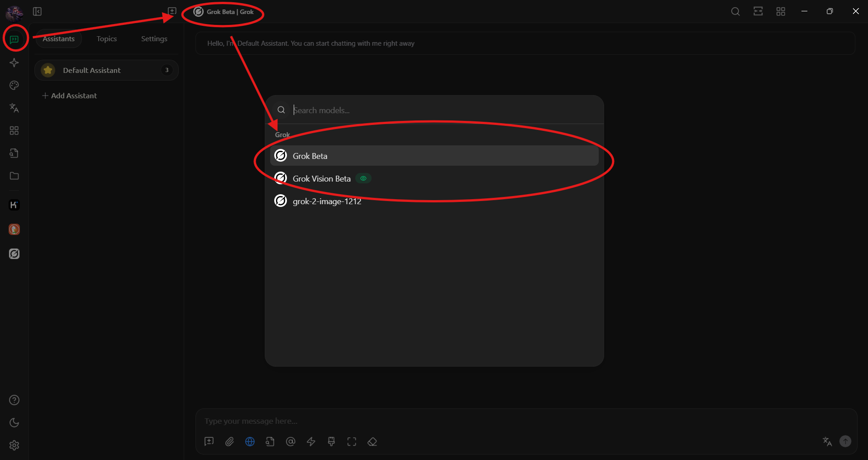Launch the Kimi app from the sidebar

pyautogui.click(x=14, y=205)
